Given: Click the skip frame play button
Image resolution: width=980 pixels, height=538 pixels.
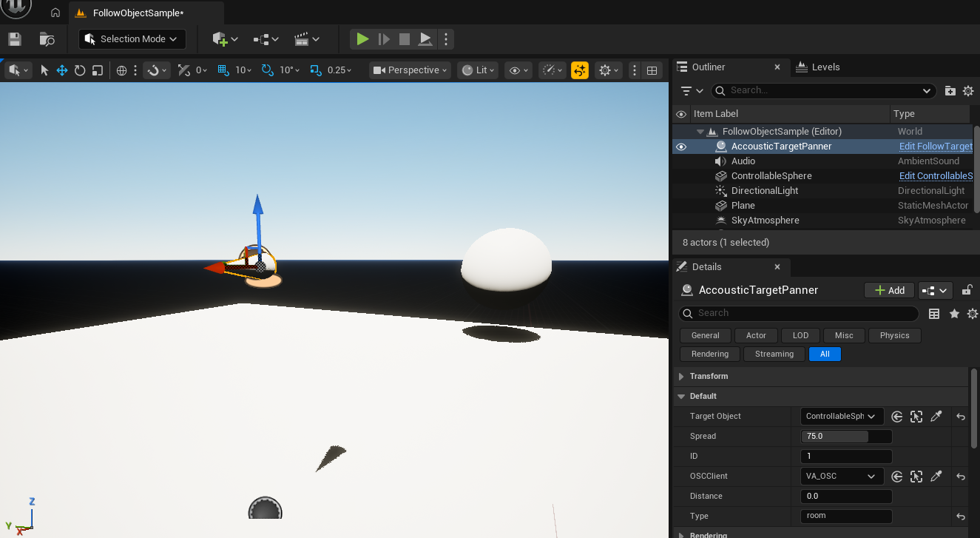Looking at the screenshot, I should 384,39.
